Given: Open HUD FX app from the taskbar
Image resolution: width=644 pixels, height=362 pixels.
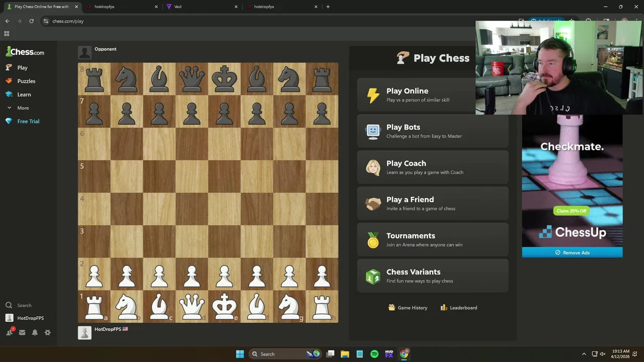Looking at the screenshot, I should click(x=389, y=354).
